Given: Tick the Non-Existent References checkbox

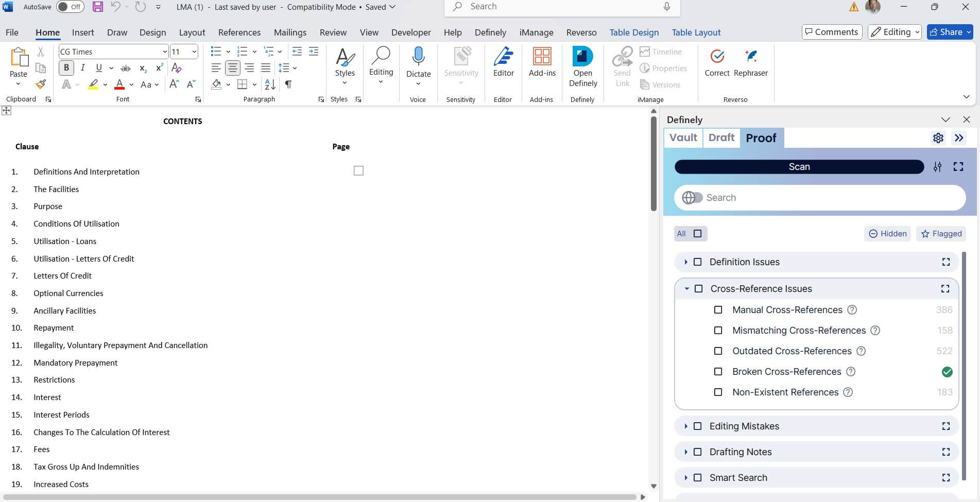Looking at the screenshot, I should click(718, 392).
